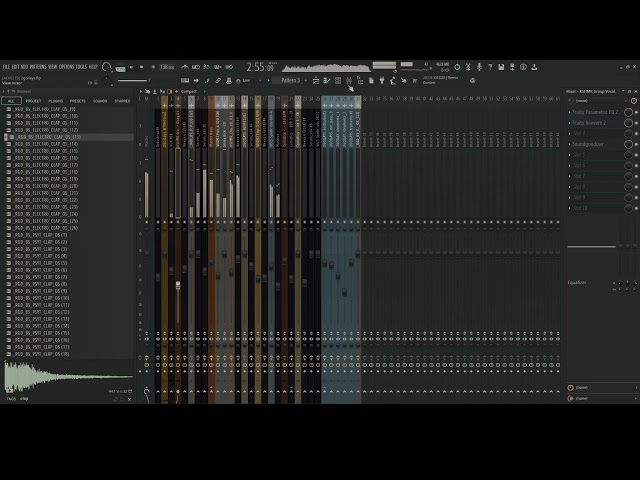Open the Compact mixer layout dropdown

tap(191, 91)
